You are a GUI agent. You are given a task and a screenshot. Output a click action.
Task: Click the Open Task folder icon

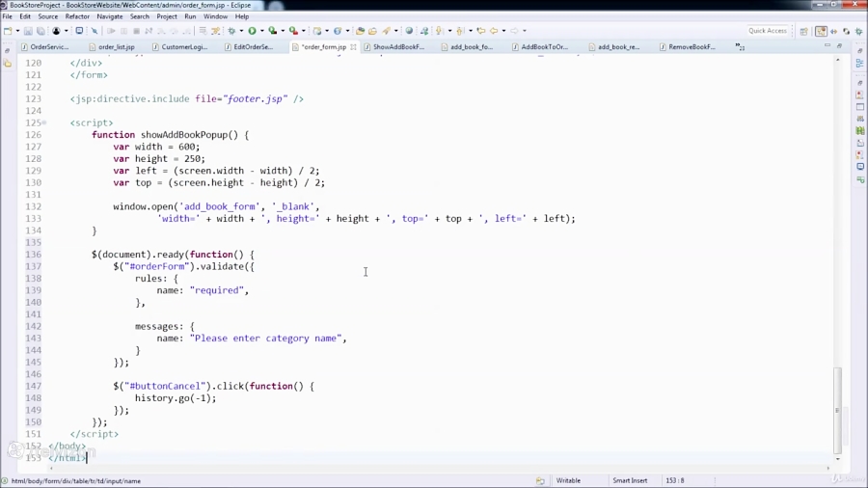pos(372,31)
